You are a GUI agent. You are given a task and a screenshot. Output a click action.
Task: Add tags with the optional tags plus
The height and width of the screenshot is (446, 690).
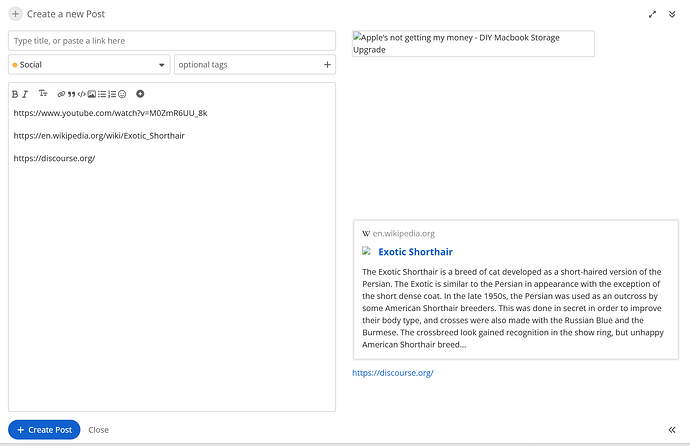click(327, 65)
